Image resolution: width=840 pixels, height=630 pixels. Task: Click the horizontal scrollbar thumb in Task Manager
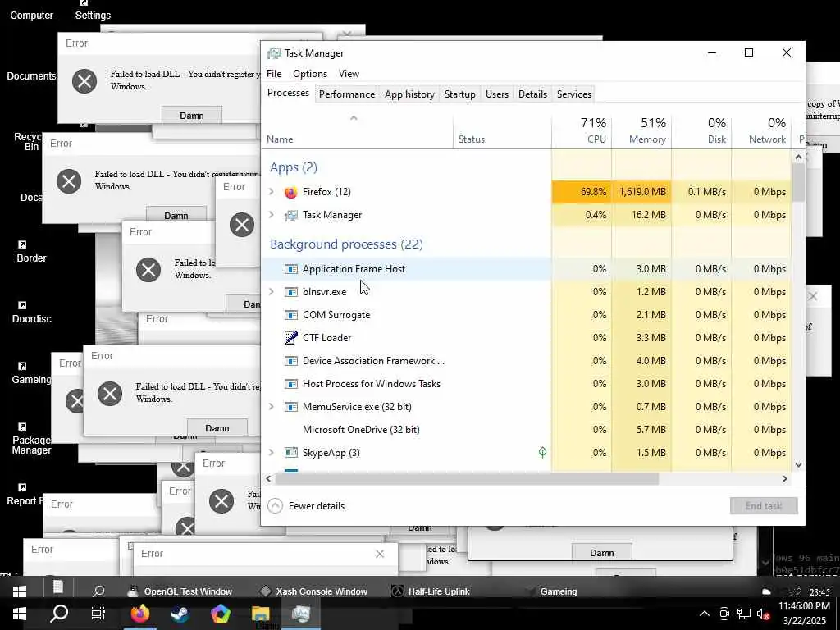coord(467,479)
